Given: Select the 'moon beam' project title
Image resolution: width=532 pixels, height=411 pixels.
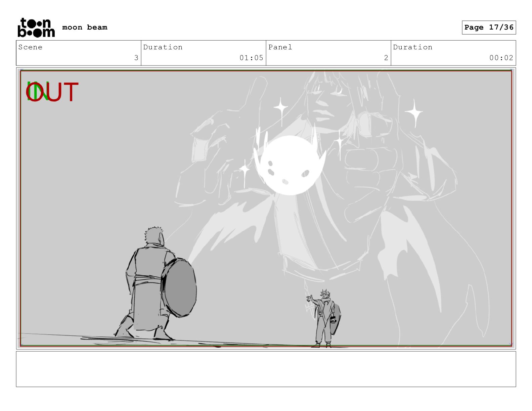Looking at the screenshot, I should coord(85,28).
